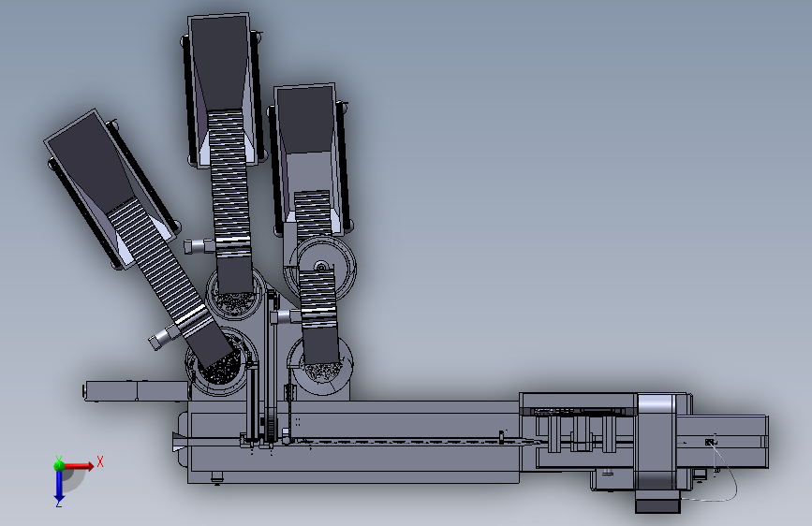Screen dimensions: 812x526
Task: Click the green Y axis ball of the triad
Action: tap(59, 466)
